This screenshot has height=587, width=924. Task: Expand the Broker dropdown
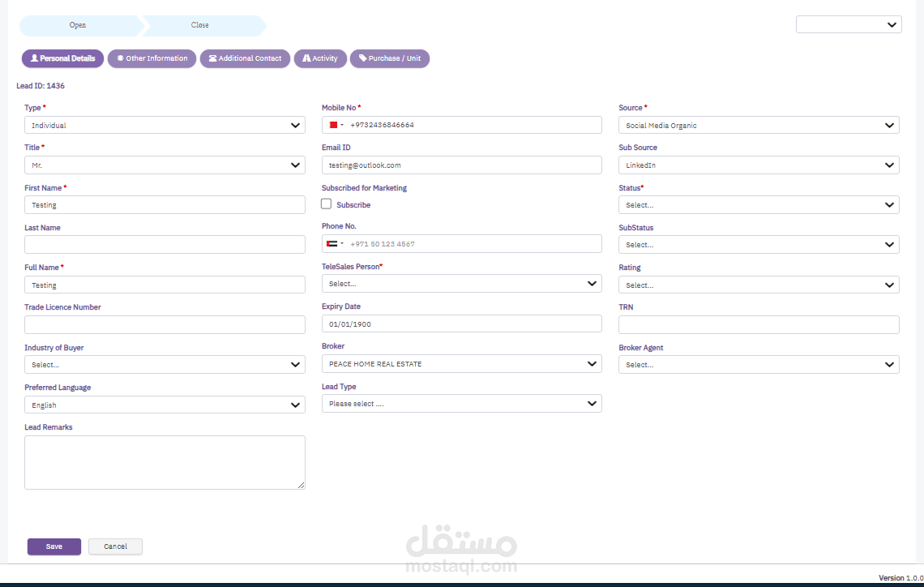[462, 364]
